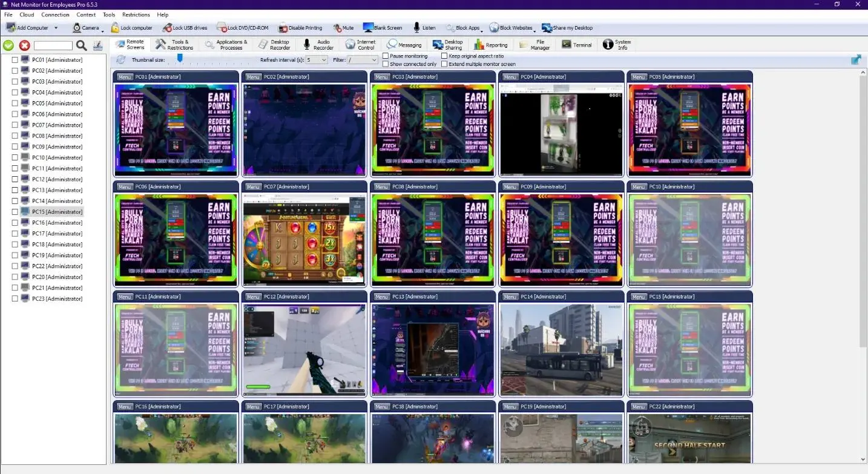Open the Refresh interval dropdown
This screenshot has width=868, height=474.
click(317, 60)
